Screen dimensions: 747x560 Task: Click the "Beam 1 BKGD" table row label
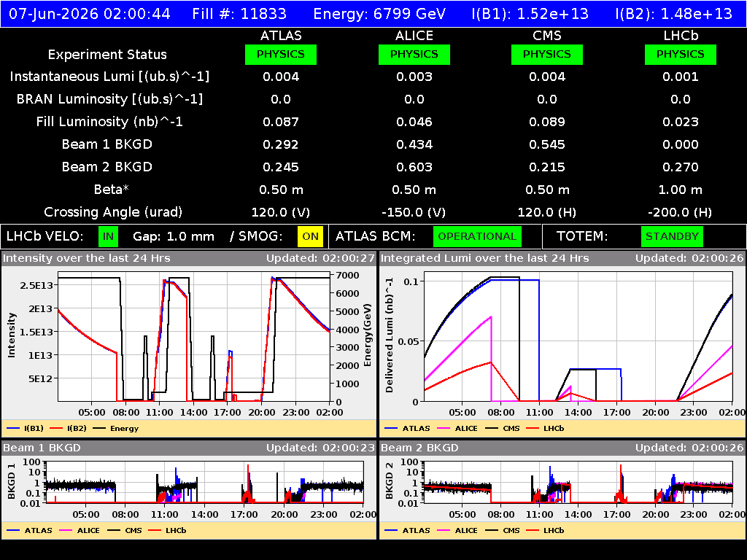pos(107,144)
